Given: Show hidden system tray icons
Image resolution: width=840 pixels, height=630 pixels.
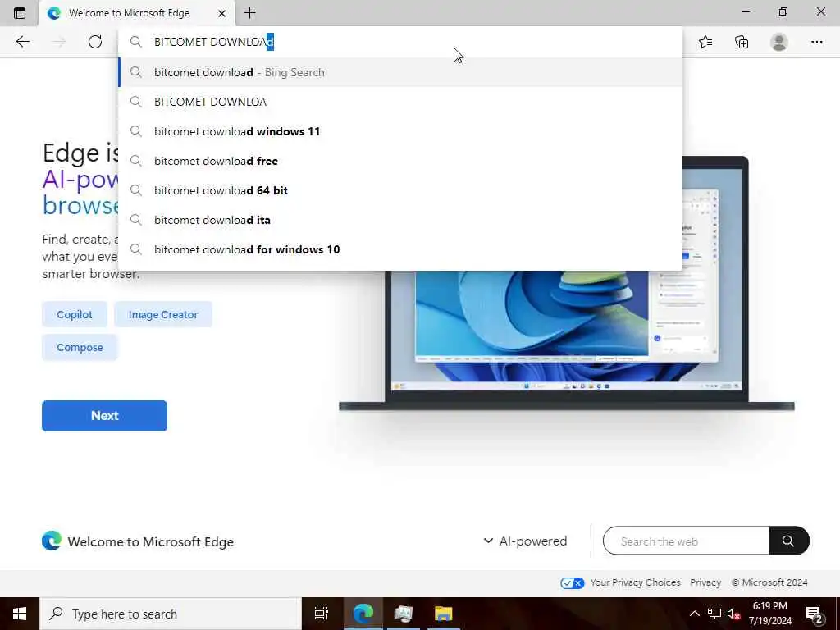Looking at the screenshot, I should pyautogui.click(x=694, y=614).
